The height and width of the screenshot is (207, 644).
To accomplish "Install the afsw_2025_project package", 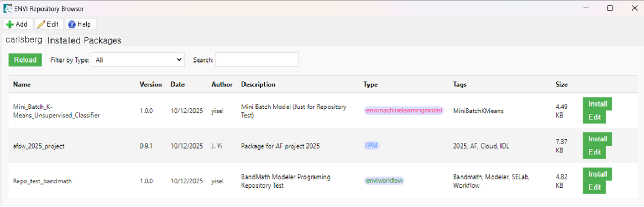I will (x=598, y=139).
